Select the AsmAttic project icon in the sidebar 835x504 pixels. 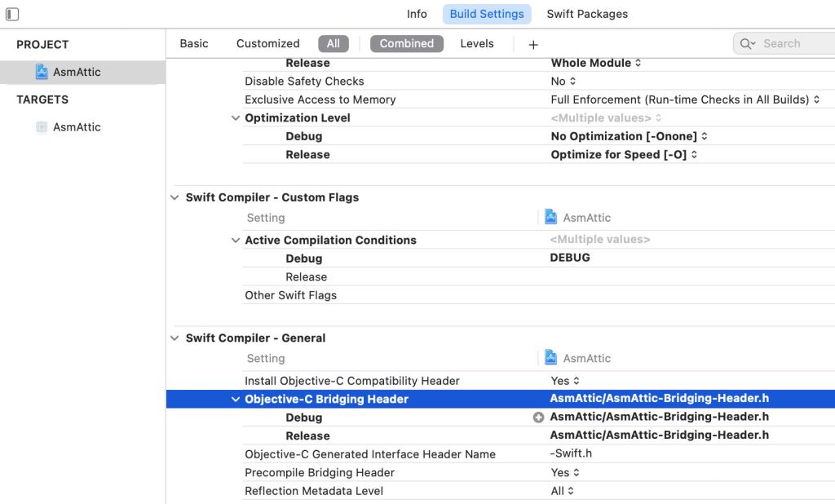point(42,72)
